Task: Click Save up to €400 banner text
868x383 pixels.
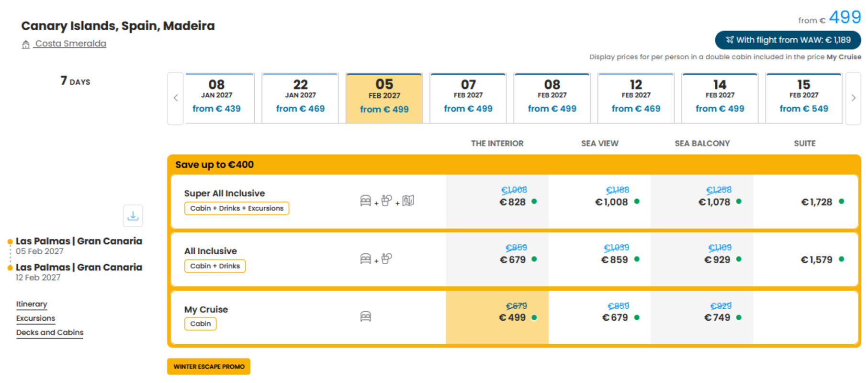Action: 214,165
